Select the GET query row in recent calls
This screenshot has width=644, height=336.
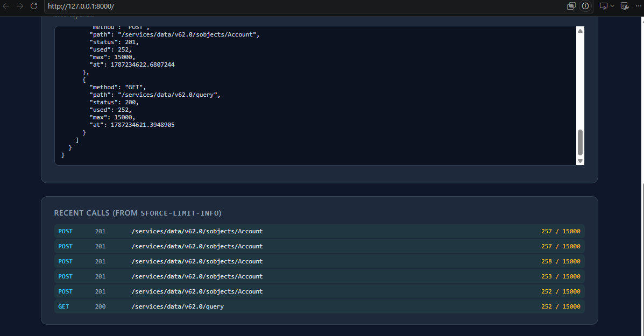pyautogui.click(x=319, y=306)
